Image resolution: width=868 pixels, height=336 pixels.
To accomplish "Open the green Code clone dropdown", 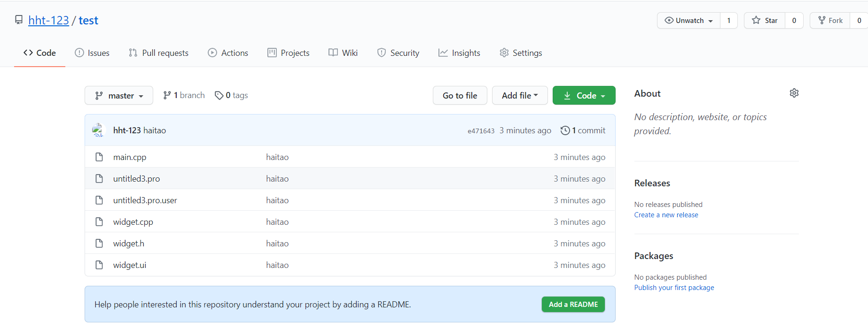I will click(x=584, y=95).
